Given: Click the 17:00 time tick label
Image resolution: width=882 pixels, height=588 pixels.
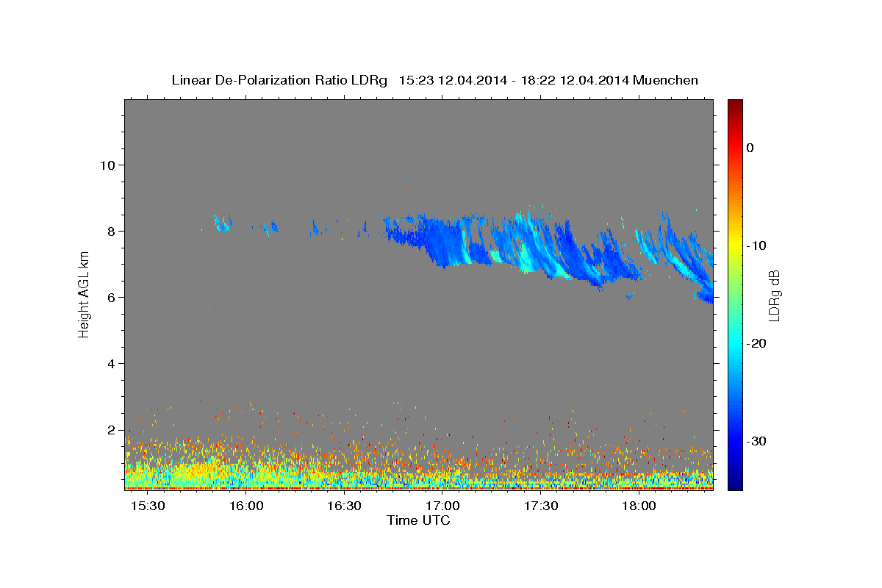Looking at the screenshot, I should pos(443,506).
